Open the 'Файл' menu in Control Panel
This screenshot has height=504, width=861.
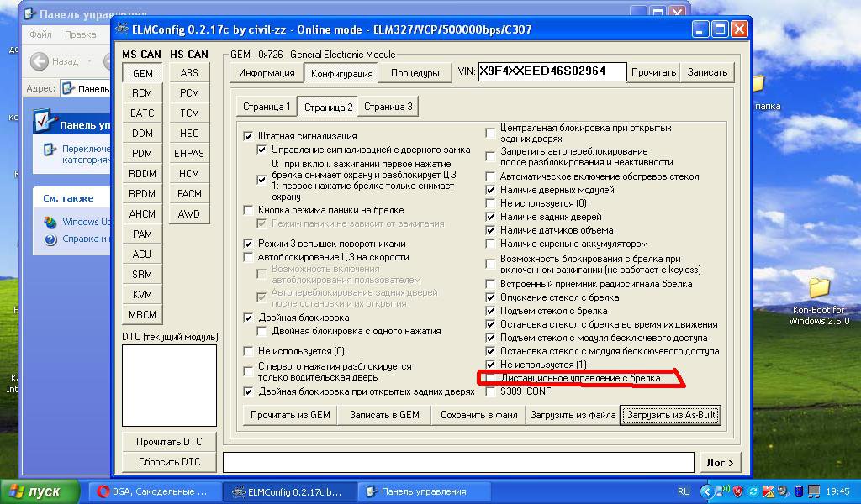pos(40,34)
